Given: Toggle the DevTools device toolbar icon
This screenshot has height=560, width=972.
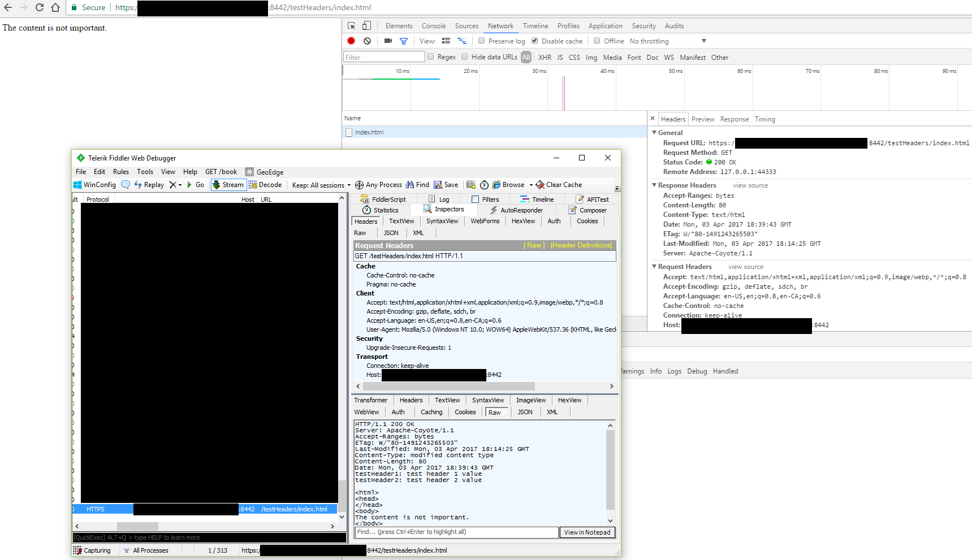Looking at the screenshot, I should pyautogui.click(x=366, y=26).
